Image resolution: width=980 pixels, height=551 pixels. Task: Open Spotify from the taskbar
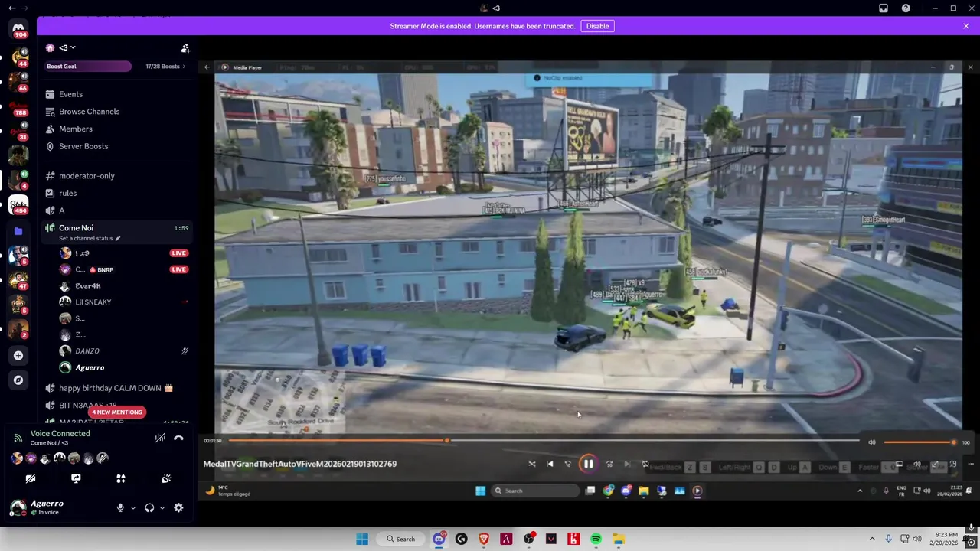pos(596,539)
